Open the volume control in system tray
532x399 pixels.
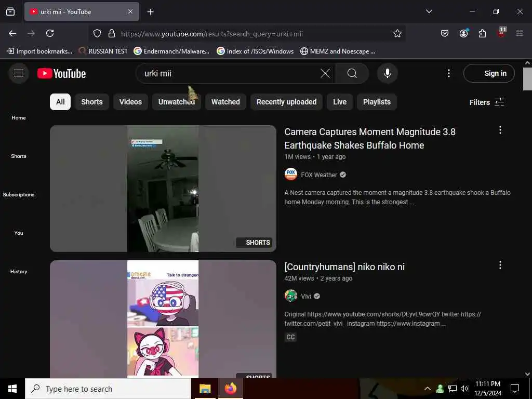click(x=464, y=389)
